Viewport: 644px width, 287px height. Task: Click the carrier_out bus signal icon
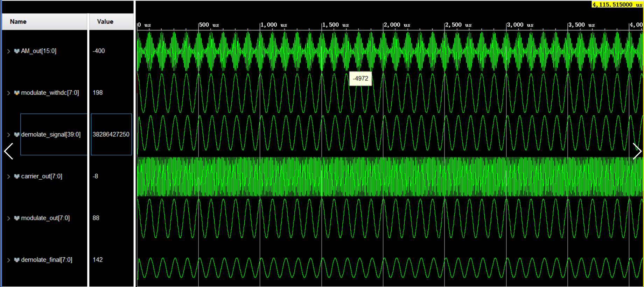click(16, 176)
